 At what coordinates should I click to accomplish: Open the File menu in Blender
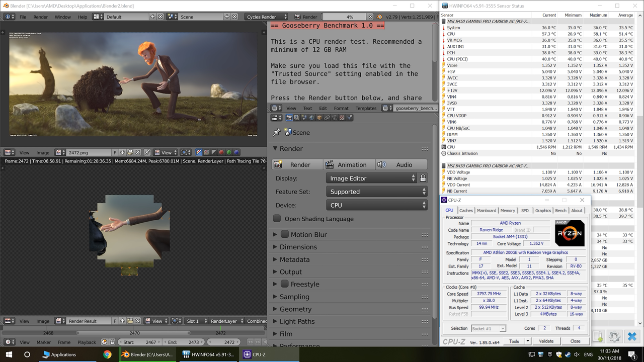(x=23, y=17)
